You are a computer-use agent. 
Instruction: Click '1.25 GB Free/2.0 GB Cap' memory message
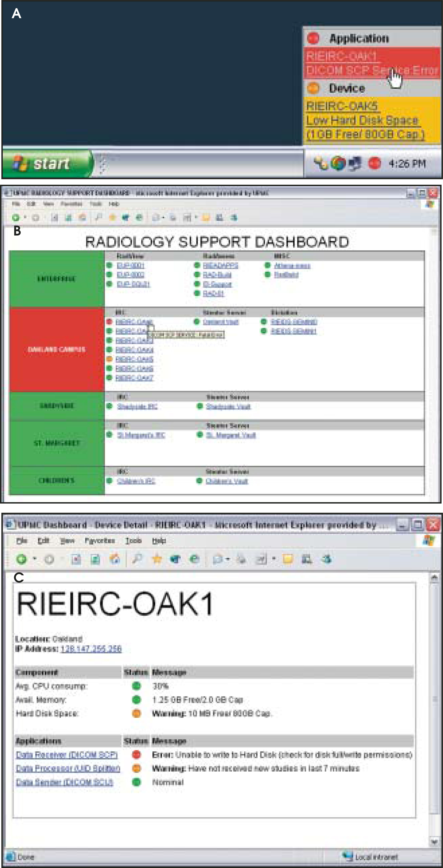198,700
